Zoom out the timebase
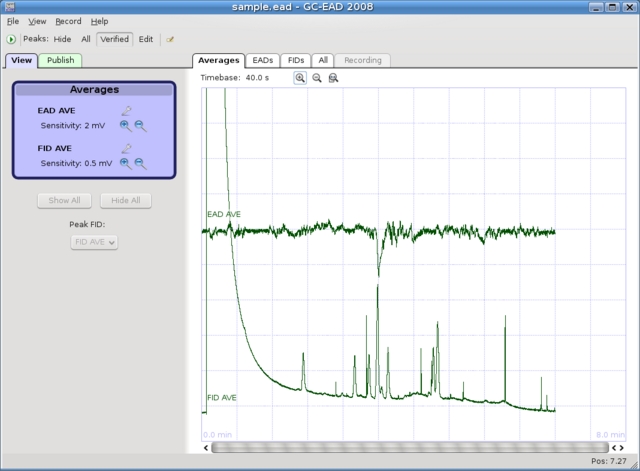This screenshot has width=640, height=471. [317, 77]
